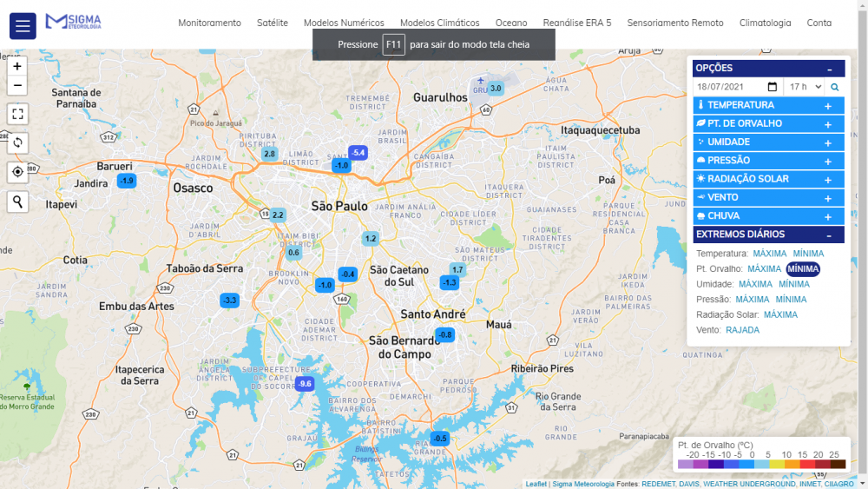
Task: Click the Leaflet attribution link
Action: 536,484
